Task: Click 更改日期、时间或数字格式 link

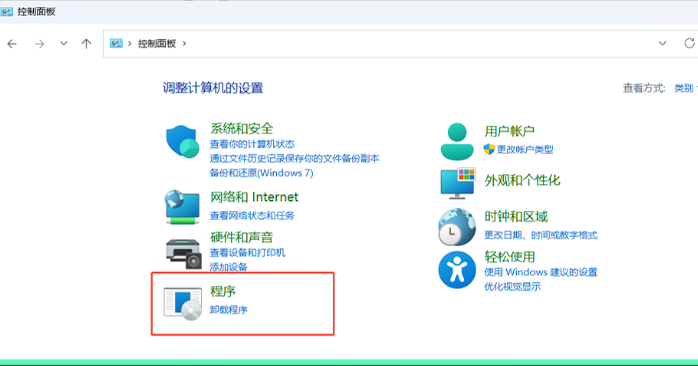Action: tap(540, 235)
